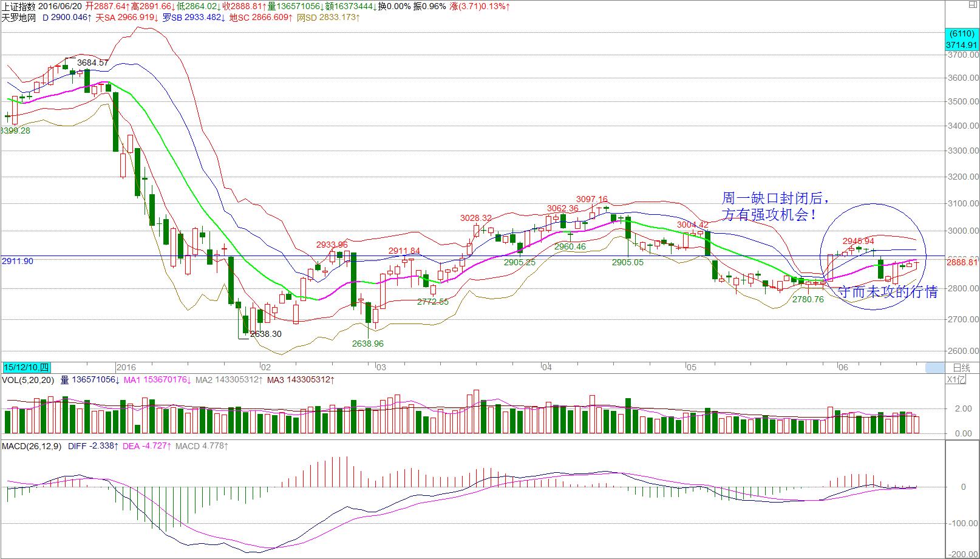Click the (6110) oval price tag
This screenshot has height=559, width=980.
point(962,35)
